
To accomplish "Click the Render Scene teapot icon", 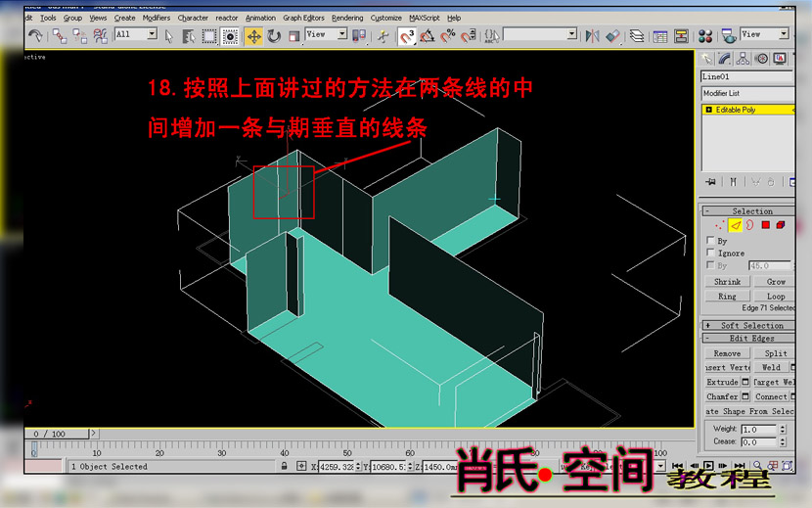I will 729,36.
